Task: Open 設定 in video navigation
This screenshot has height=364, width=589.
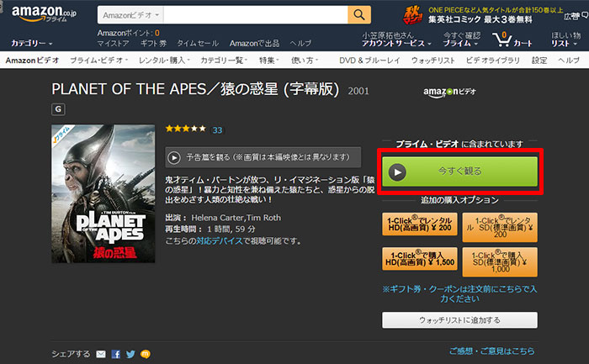Action: (x=539, y=61)
